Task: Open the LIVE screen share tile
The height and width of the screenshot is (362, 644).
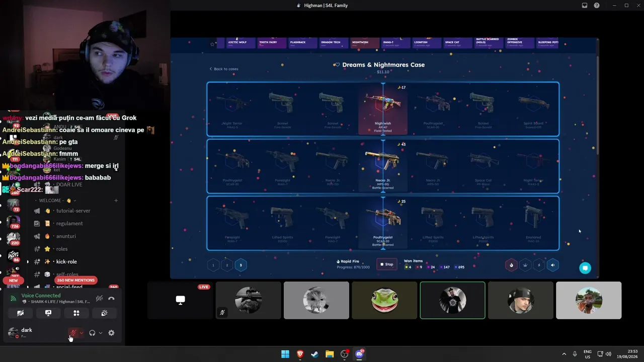Action: click(180, 300)
